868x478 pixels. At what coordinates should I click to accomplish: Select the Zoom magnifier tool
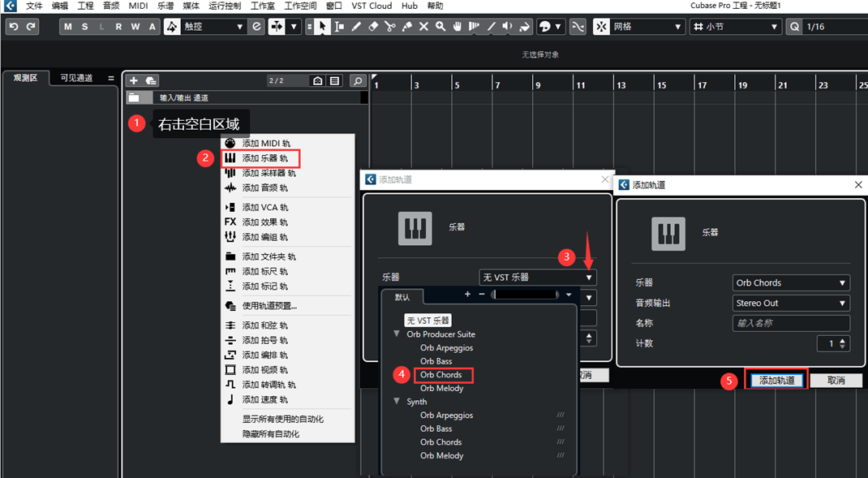pos(440,27)
